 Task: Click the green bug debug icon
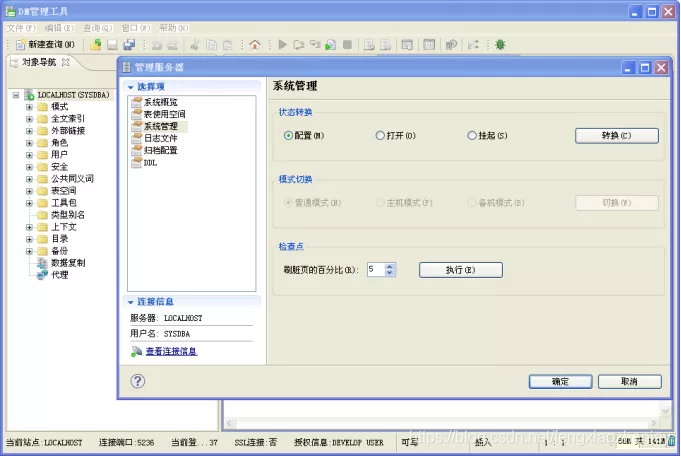click(500, 44)
